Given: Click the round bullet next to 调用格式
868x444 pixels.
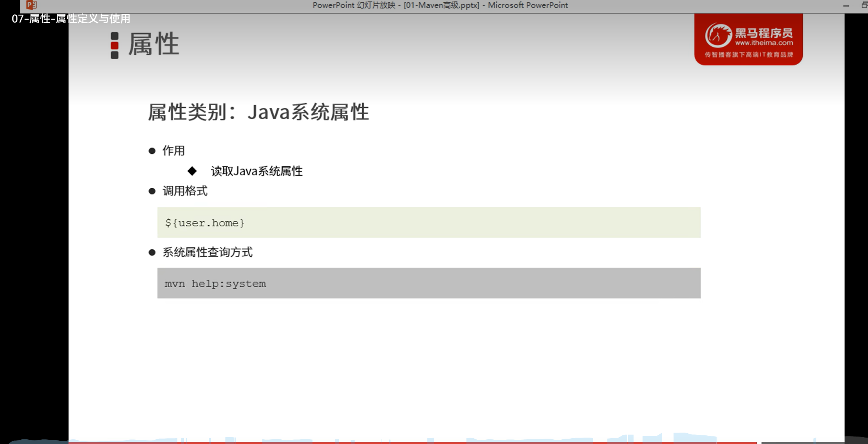Looking at the screenshot, I should [x=152, y=191].
